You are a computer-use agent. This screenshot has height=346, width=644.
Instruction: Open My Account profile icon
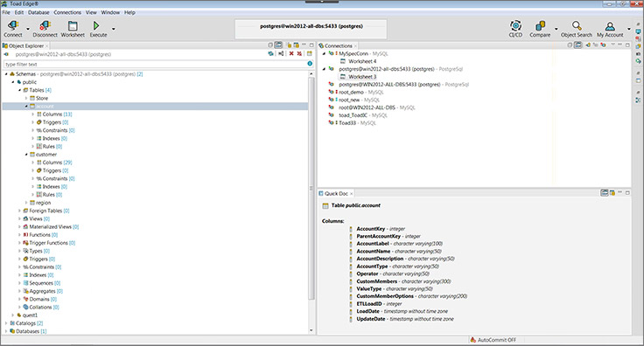tap(610, 26)
